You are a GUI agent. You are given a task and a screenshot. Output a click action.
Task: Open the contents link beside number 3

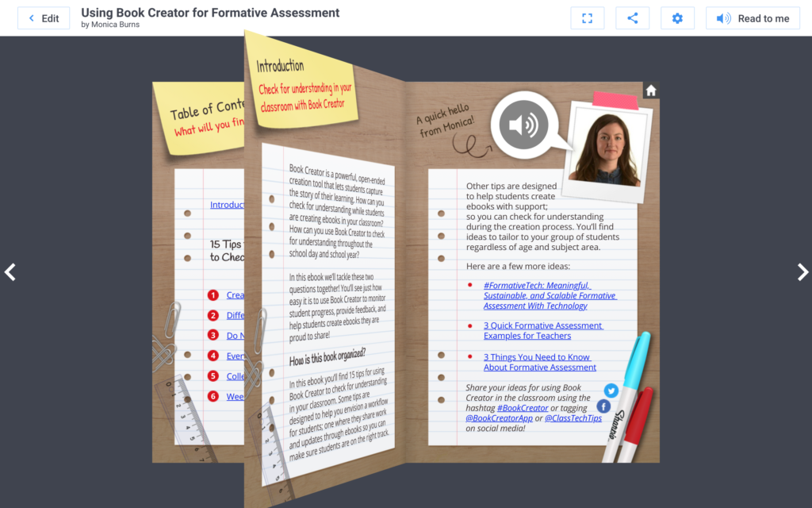click(235, 336)
